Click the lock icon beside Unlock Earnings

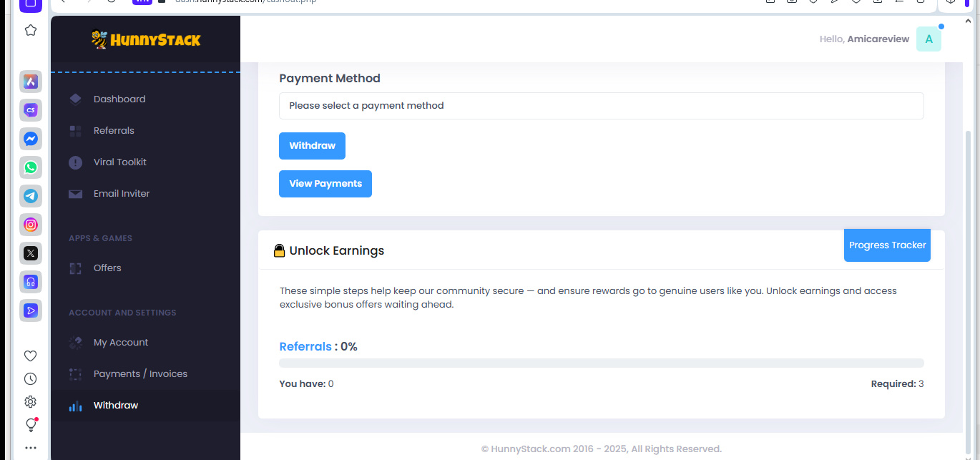coord(280,251)
